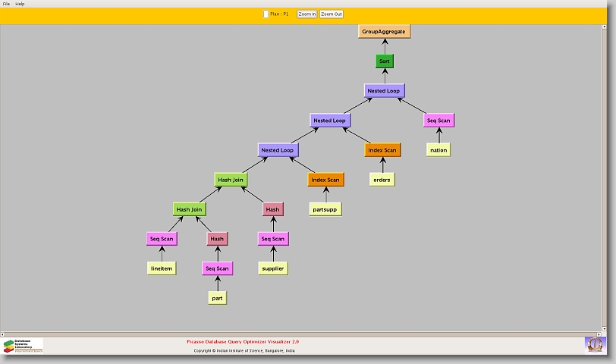Screen dimensions: 616x364
Task: Click the supplier table node
Action: point(272,268)
